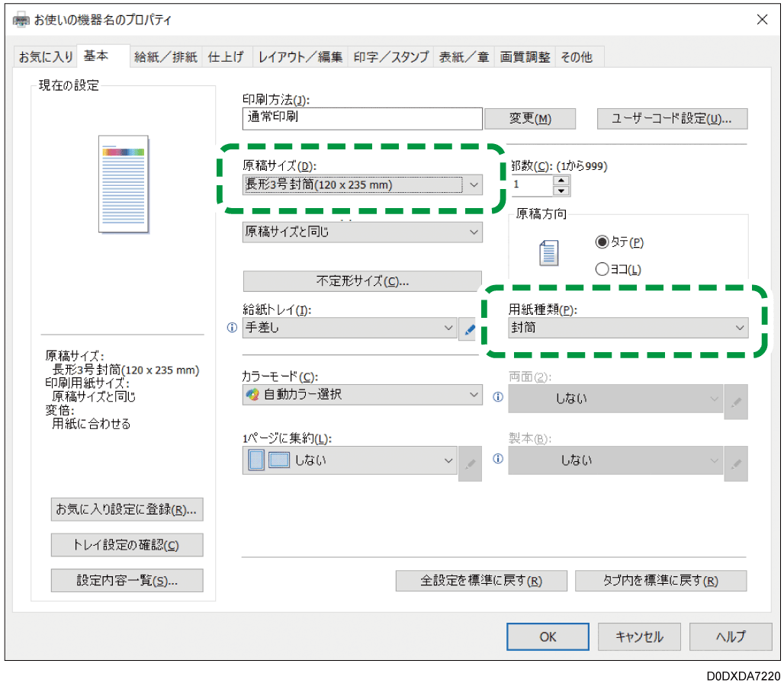Click the info icon next to 1ページに集約
This screenshot has width=784, height=686.
point(496,460)
